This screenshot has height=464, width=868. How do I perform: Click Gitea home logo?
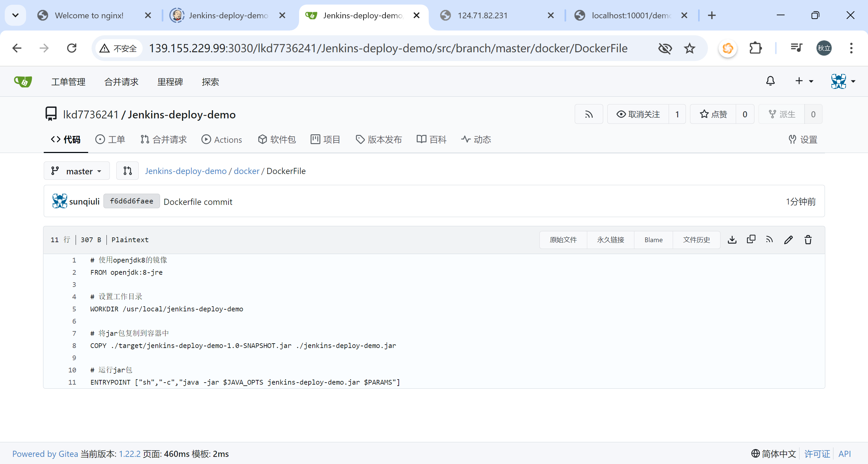pyautogui.click(x=23, y=82)
